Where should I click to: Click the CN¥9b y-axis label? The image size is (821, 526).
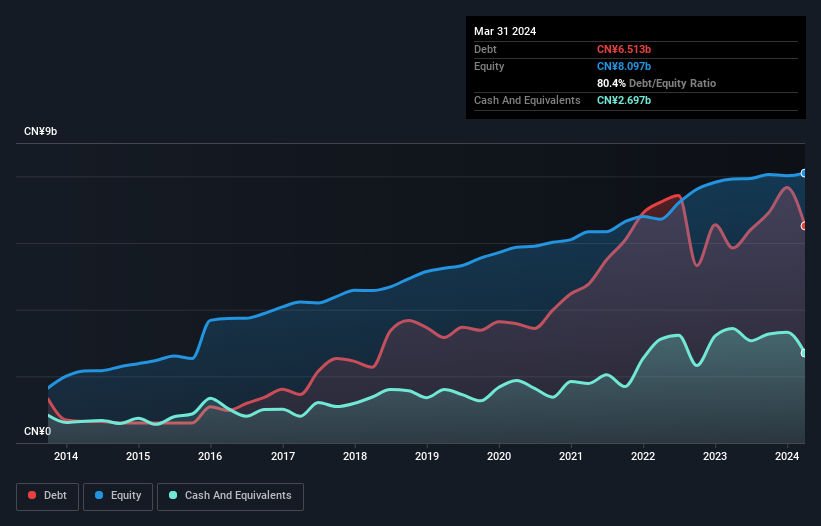41,132
